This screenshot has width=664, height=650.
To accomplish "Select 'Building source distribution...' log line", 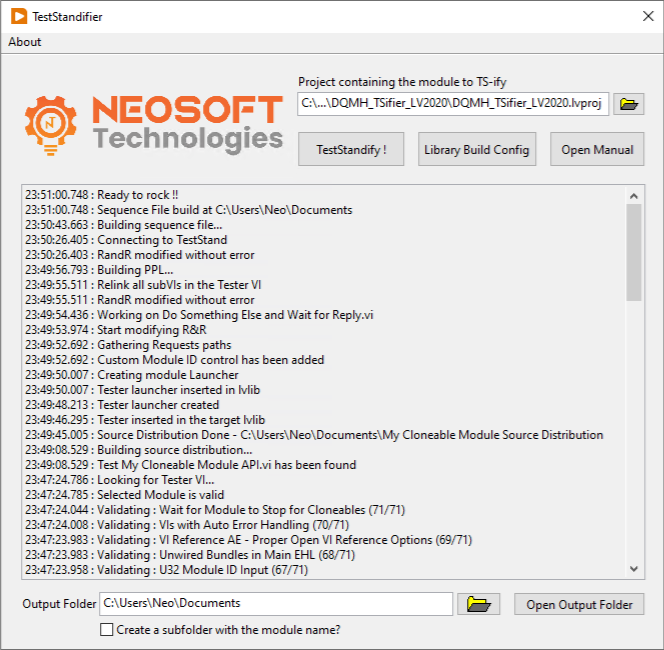I will point(138,450).
